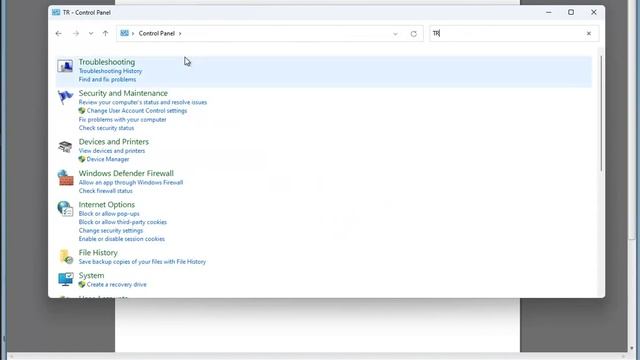Click the background window's right scrollbar down arrow
640x360 pixels.
click(x=632, y=348)
